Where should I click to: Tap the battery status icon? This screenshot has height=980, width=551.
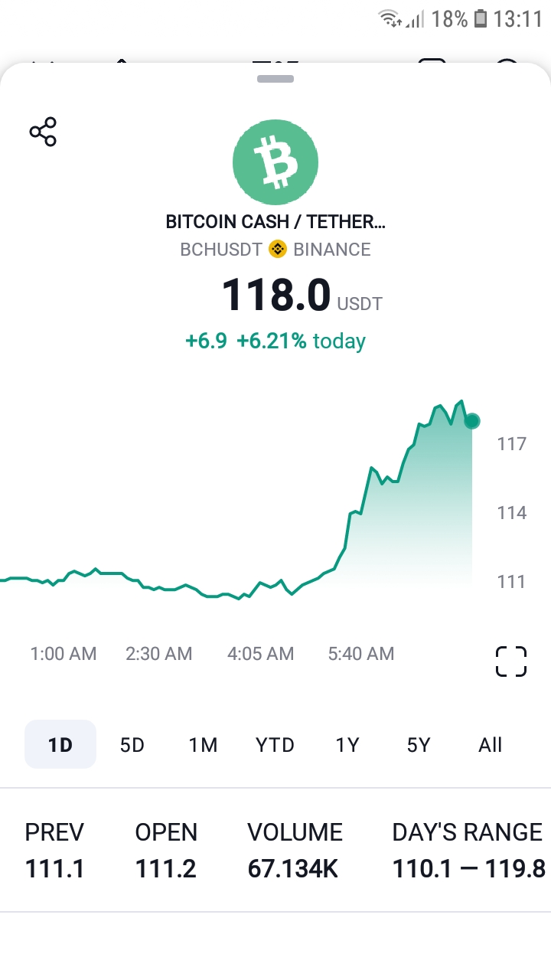tap(480, 19)
